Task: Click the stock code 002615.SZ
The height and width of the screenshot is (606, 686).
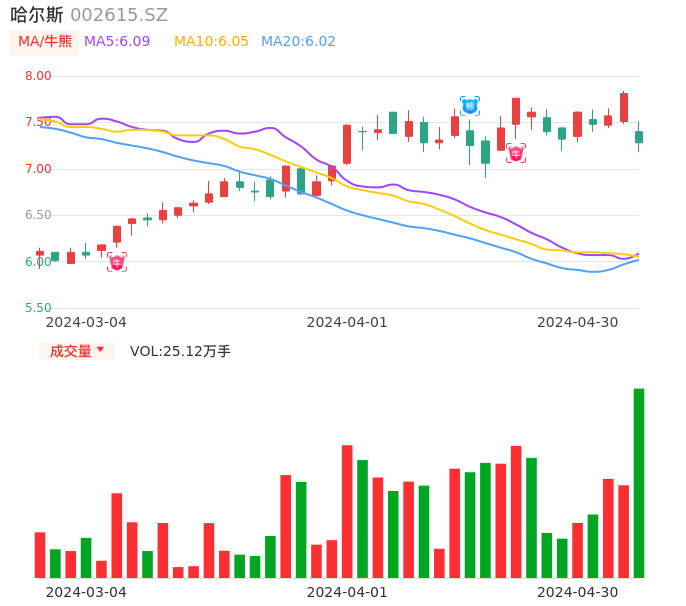Action: [x=119, y=15]
